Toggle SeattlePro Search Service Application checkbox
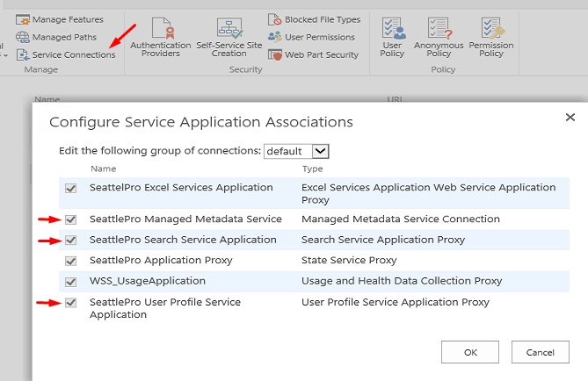The image size is (588, 381). pyautogui.click(x=71, y=241)
